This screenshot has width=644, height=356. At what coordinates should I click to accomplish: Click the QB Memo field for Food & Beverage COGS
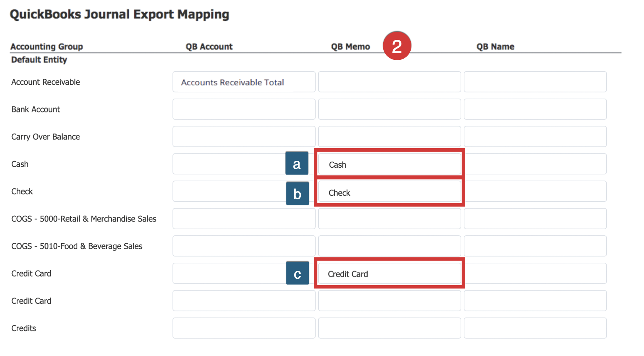pyautogui.click(x=389, y=246)
